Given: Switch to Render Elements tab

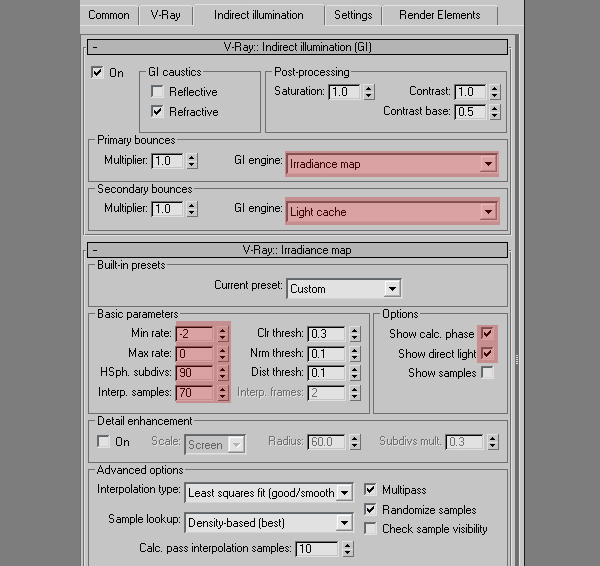Looking at the screenshot, I should coord(439,15).
